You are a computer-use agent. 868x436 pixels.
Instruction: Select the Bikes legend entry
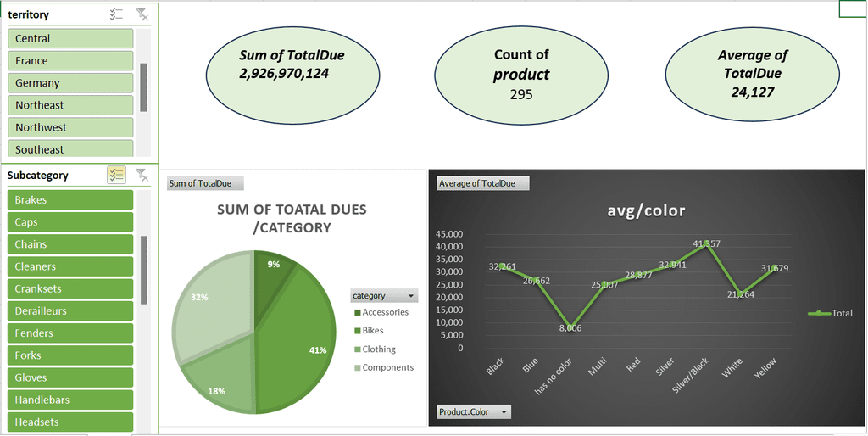[369, 331]
